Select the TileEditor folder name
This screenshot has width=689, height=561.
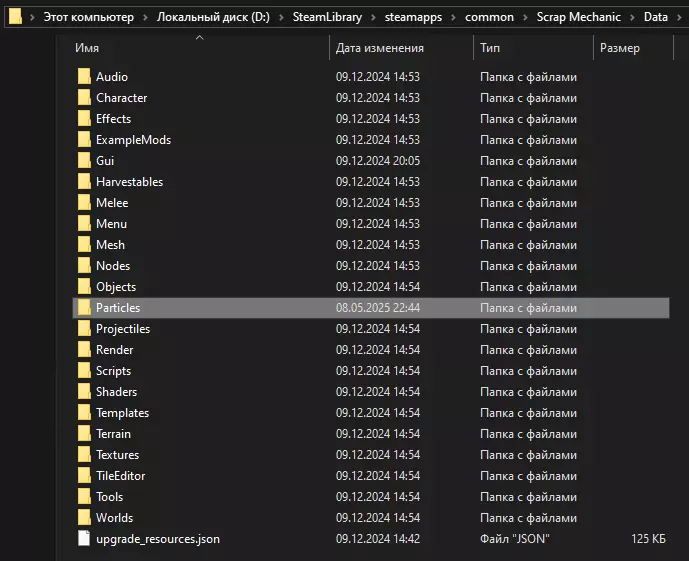point(120,476)
